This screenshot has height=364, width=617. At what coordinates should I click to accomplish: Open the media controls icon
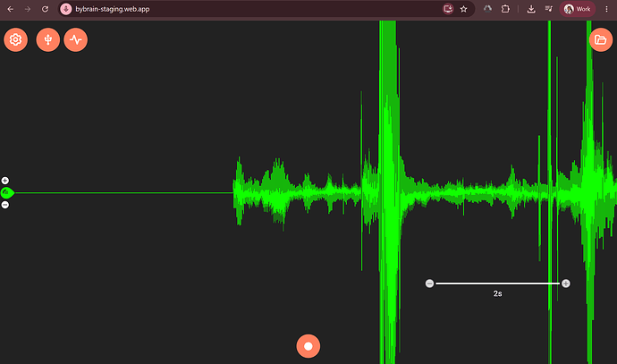point(548,9)
